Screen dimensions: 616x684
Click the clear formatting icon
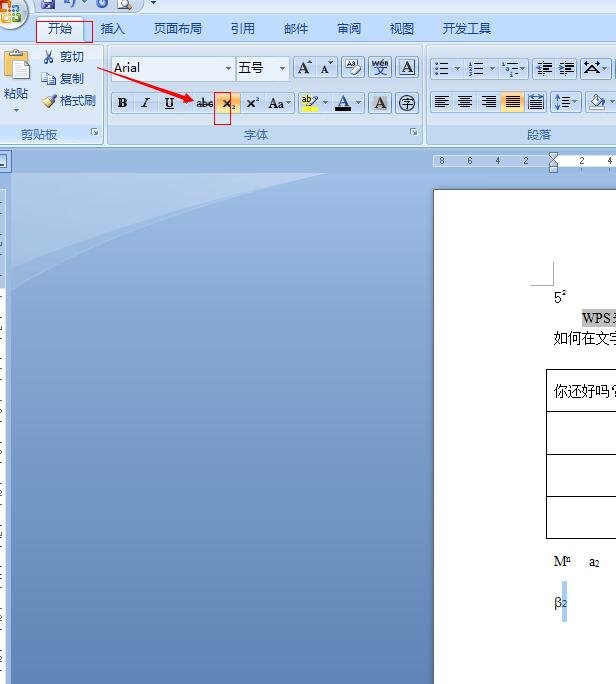(x=352, y=68)
